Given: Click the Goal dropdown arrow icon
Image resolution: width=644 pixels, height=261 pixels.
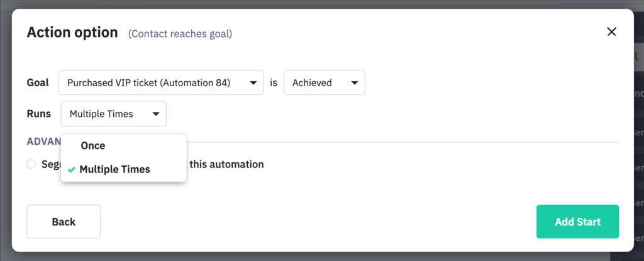Looking at the screenshot, I should coord(253,82).
